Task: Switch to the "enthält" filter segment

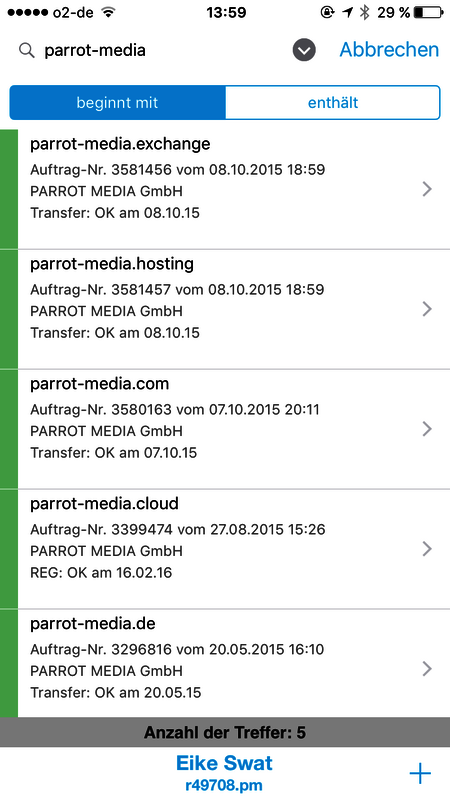Action: 333,103
